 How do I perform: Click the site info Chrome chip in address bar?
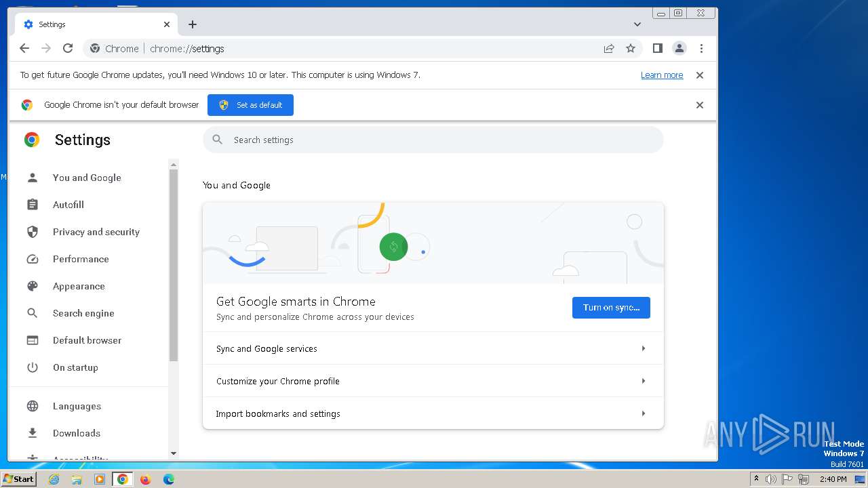(x=115, y=48)
